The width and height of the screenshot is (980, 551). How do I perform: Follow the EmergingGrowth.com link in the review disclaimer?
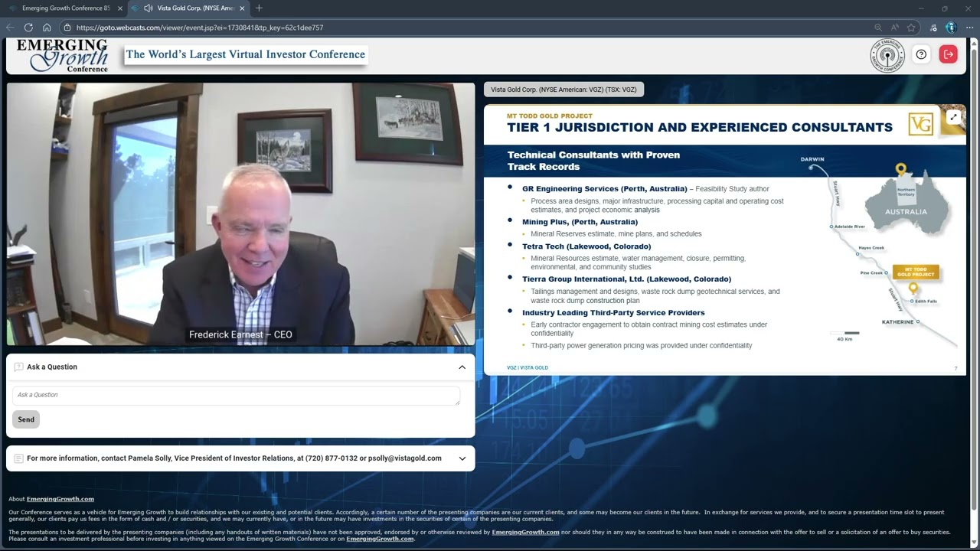click(x=525, y=532)
